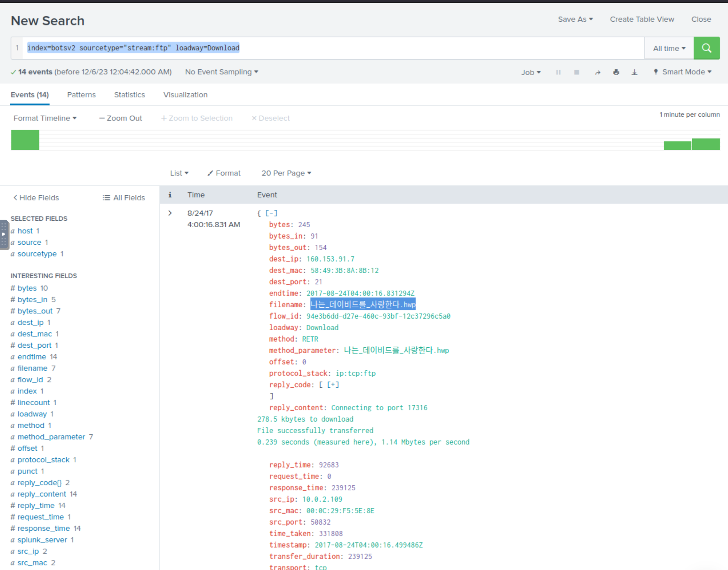Viewport: 728px width, 570px height.
Task: Open the flow_id field
Action: point(30,379)
